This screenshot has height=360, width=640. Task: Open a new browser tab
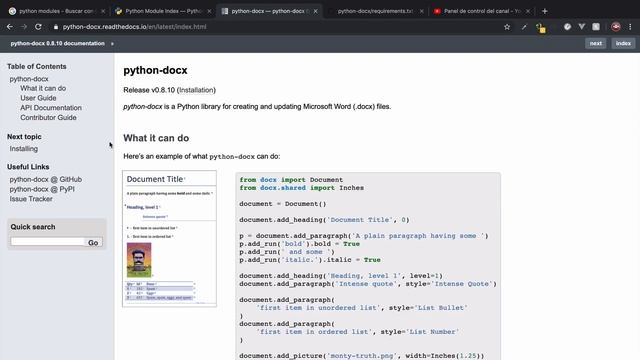pos(544,11)
